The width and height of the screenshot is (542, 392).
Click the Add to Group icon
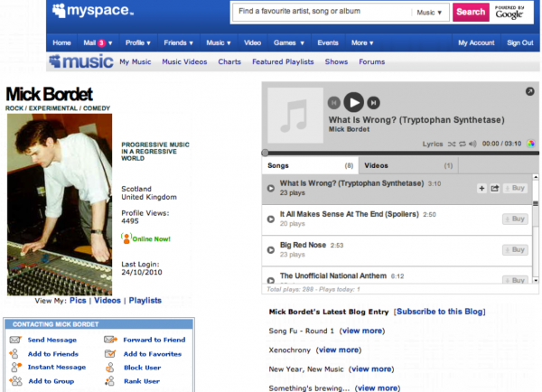point(15,381)
